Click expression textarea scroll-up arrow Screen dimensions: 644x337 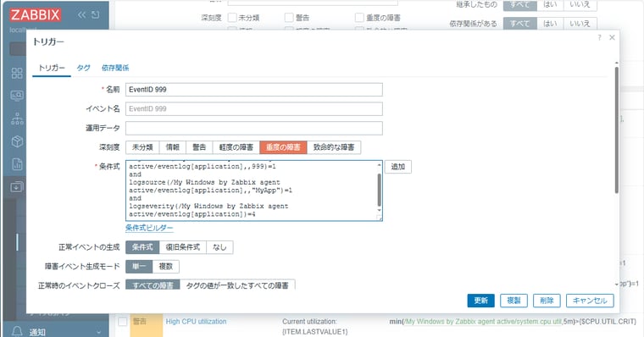379,164
